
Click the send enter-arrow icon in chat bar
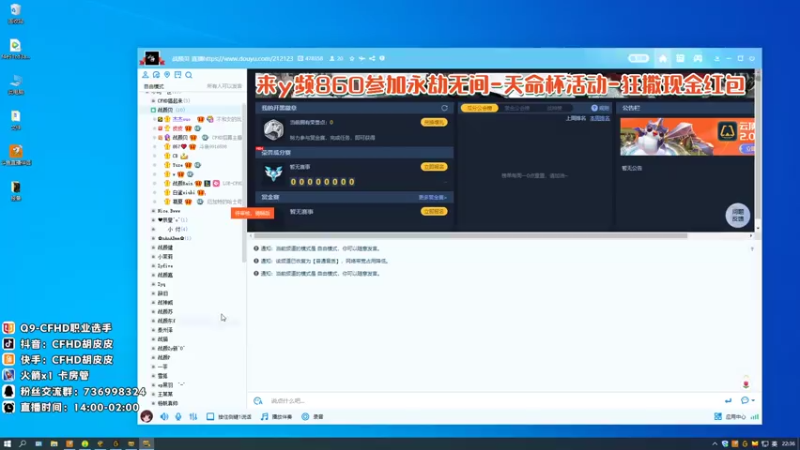tap(728, 401)
